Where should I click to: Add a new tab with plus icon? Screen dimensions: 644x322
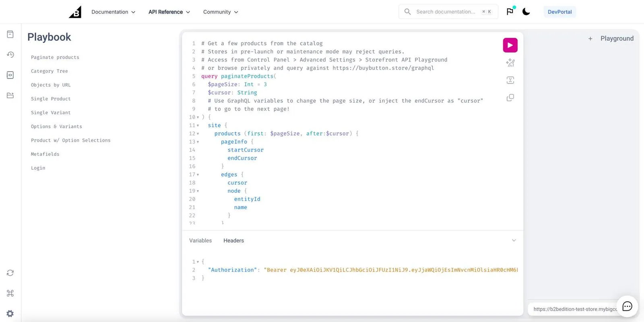coord(590,39)
